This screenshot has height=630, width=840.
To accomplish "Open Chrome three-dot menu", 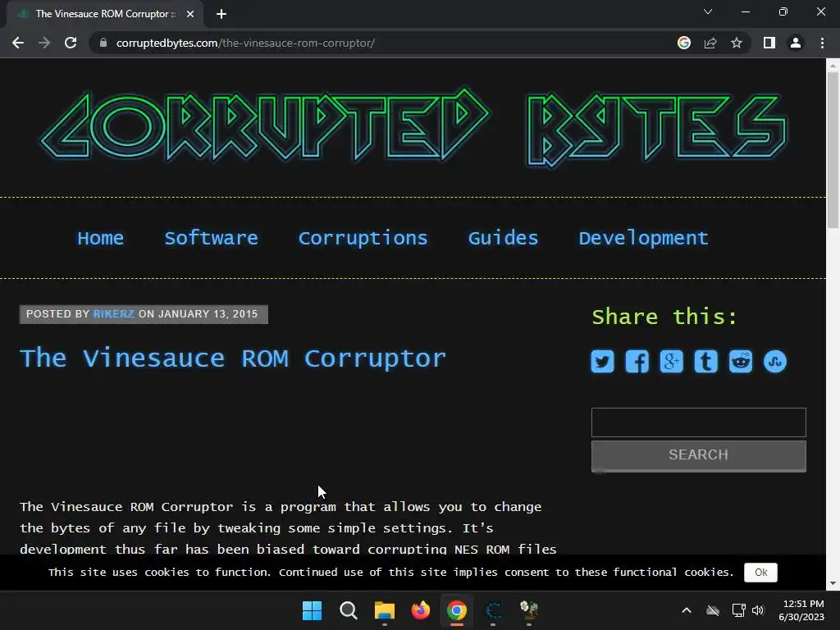I will point(822,43).
